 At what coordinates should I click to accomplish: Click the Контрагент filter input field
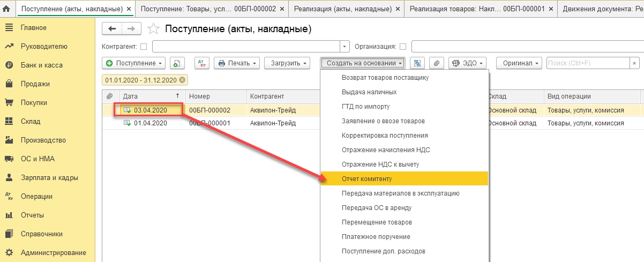(x=246, y=47)
